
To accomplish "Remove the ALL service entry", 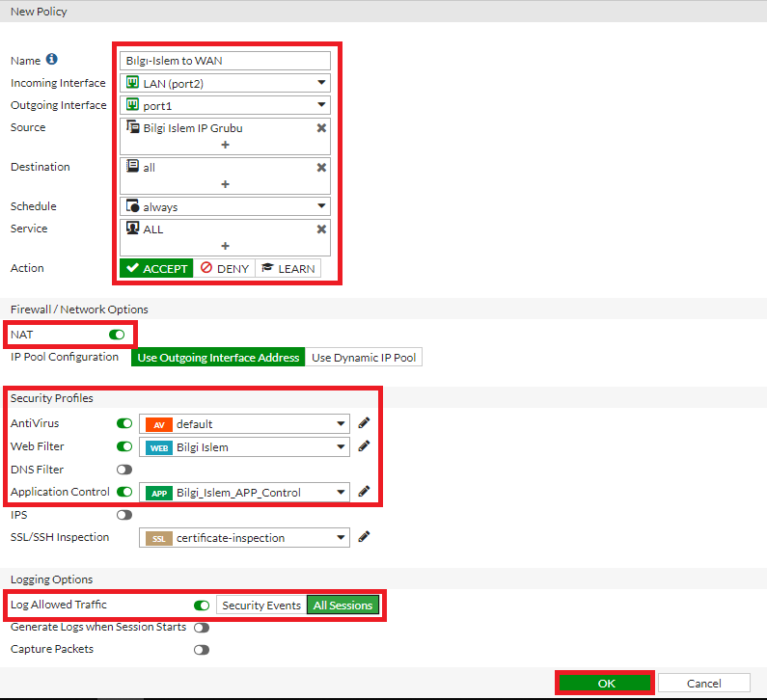I will click(x=321, y=229).
